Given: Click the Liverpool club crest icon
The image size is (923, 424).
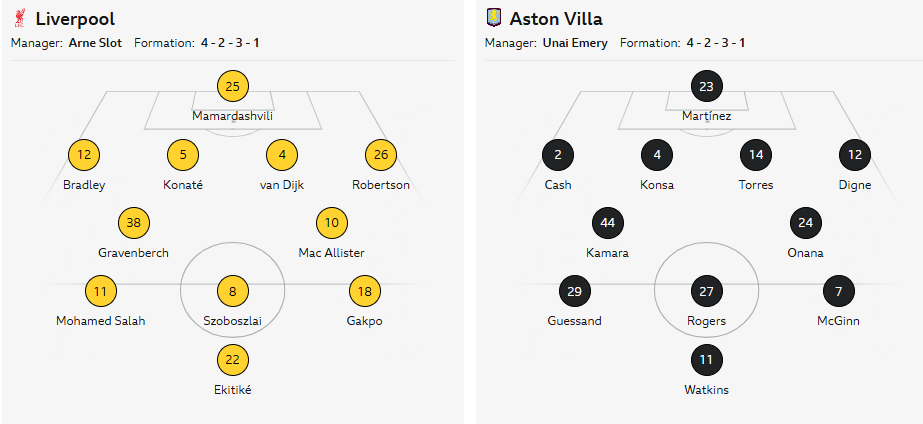Looking at the screenshot, I should click(19, 19).
